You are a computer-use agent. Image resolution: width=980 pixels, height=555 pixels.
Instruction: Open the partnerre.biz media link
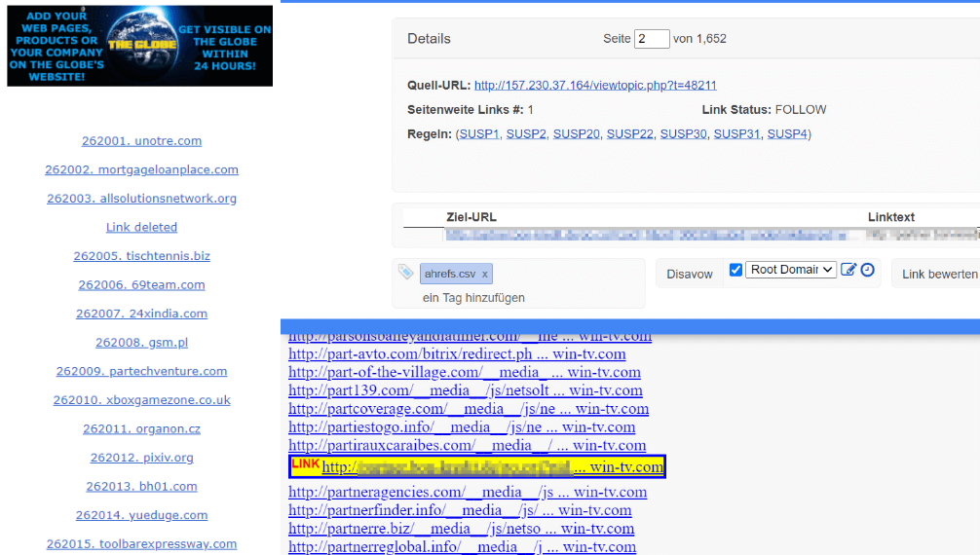(x=461, y=528)
